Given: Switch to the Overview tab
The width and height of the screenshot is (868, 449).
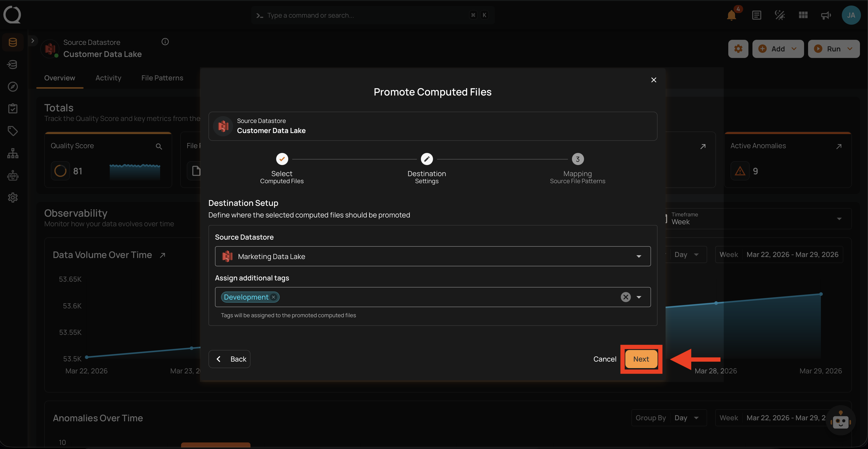Looking at the screenshot, I should pos(60,78).
